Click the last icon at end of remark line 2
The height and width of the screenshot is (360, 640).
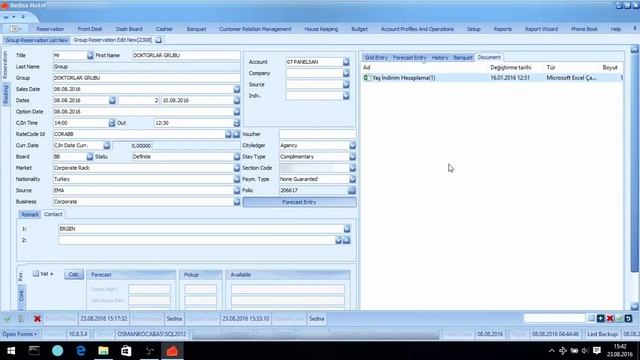[347, 240]
